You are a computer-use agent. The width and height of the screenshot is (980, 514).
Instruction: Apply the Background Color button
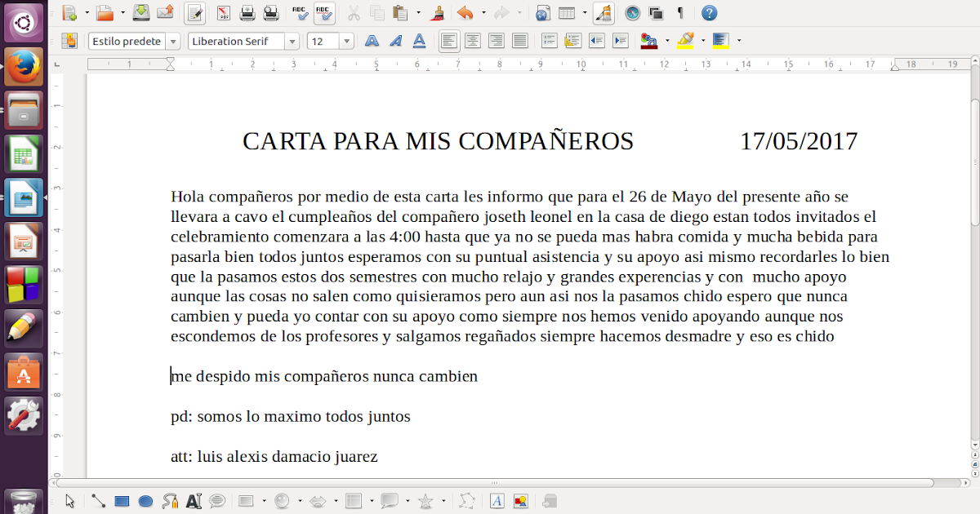720,41
